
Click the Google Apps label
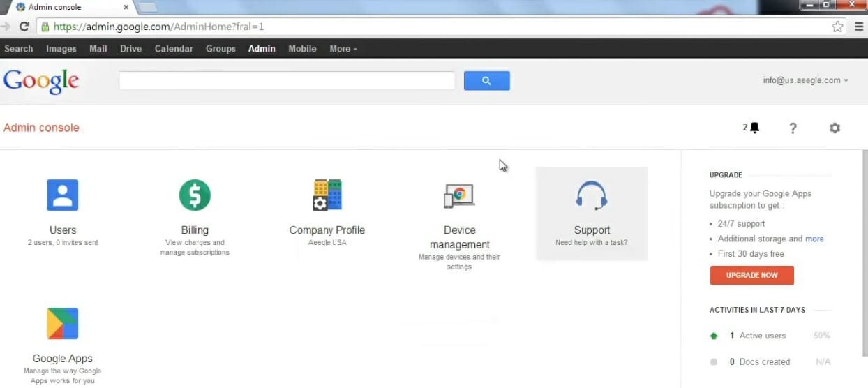(x=63, y=359)
